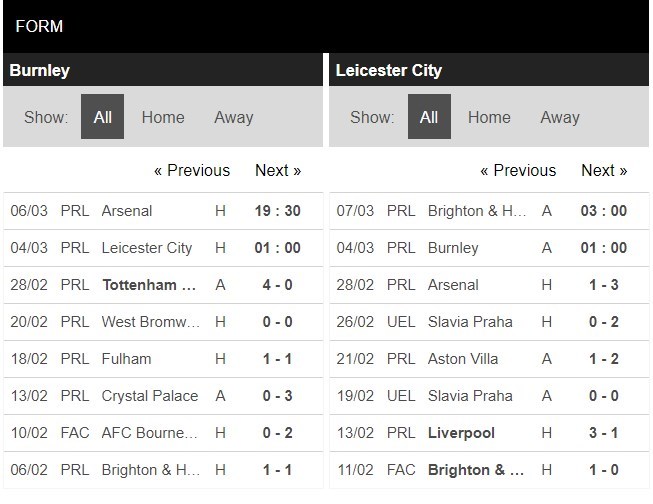Select the All filter under Leicester City

point(429,117)
